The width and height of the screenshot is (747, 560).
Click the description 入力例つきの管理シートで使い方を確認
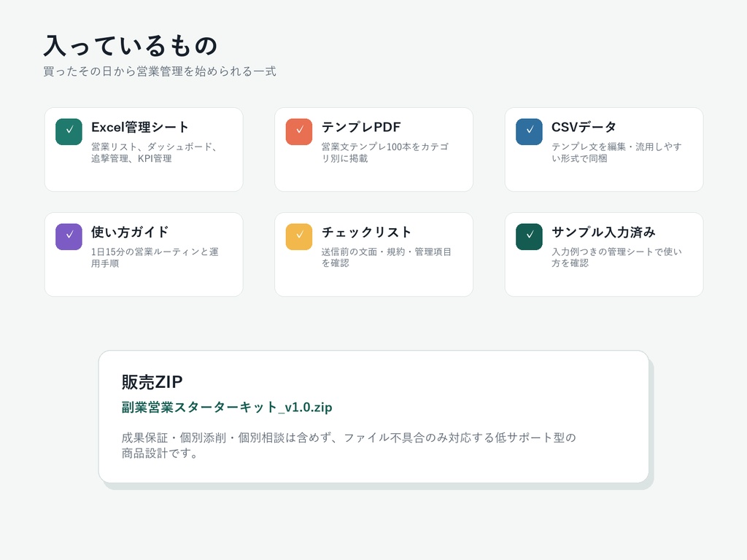[616, 257]
